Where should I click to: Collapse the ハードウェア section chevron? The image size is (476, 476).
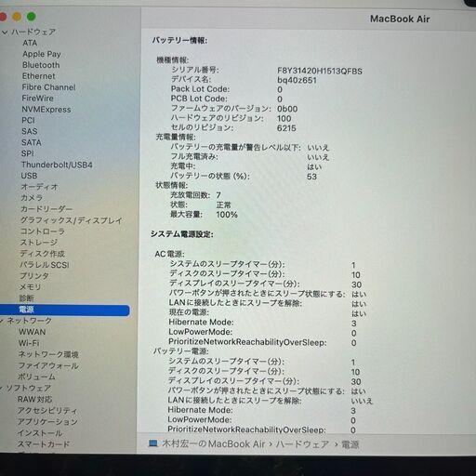point(5,32)
